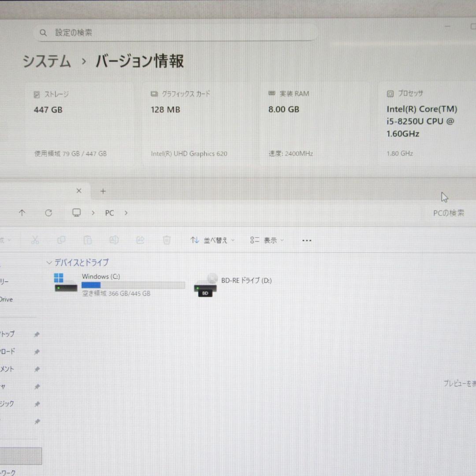Click the Copy icon in the command bar

pos(62,240)
